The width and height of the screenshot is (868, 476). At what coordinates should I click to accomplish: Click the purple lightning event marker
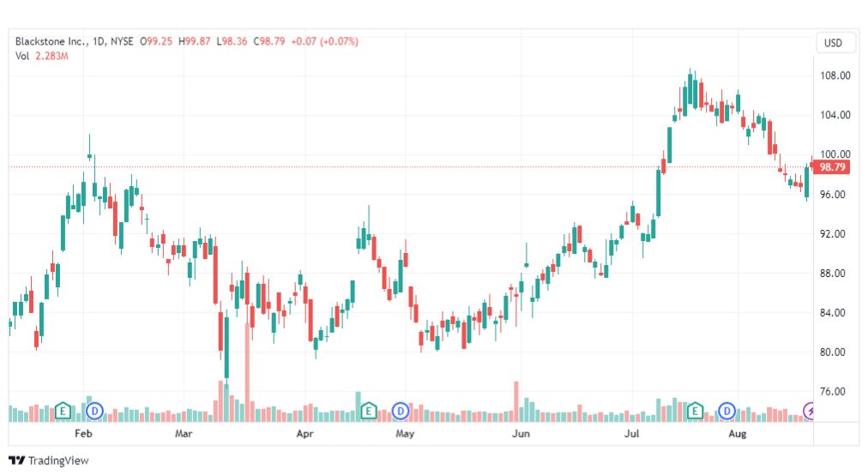[x=809, y=411]
